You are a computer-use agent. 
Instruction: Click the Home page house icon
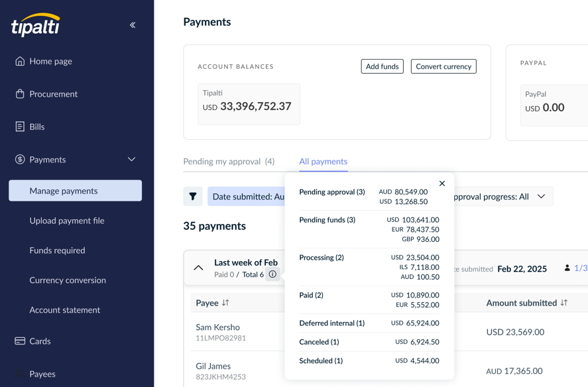click(20, 61)
